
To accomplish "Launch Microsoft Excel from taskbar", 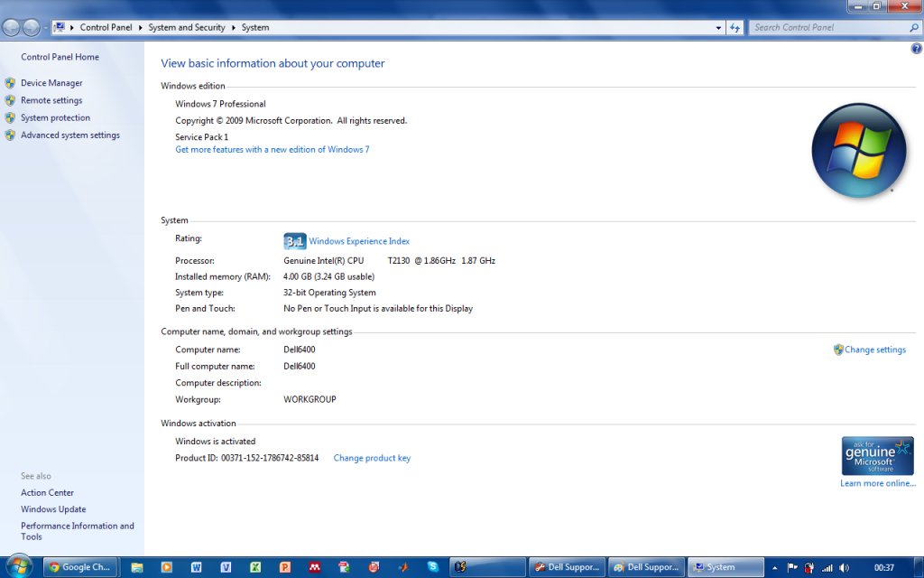I will [255, 567].
